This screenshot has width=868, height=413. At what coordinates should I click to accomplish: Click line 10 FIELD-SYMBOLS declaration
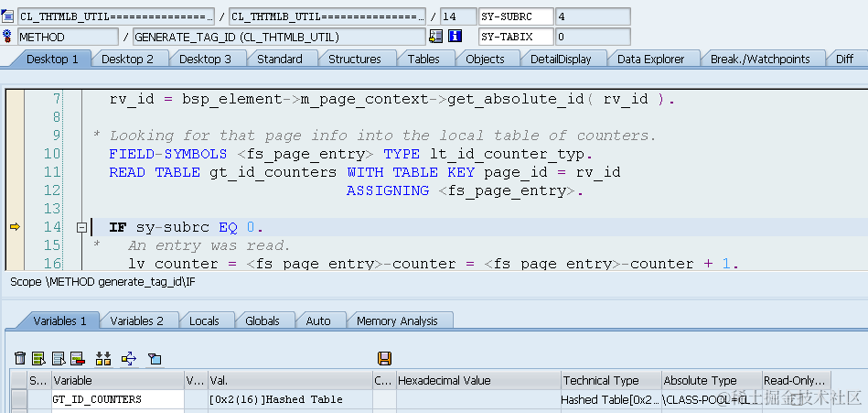(353, 154)
